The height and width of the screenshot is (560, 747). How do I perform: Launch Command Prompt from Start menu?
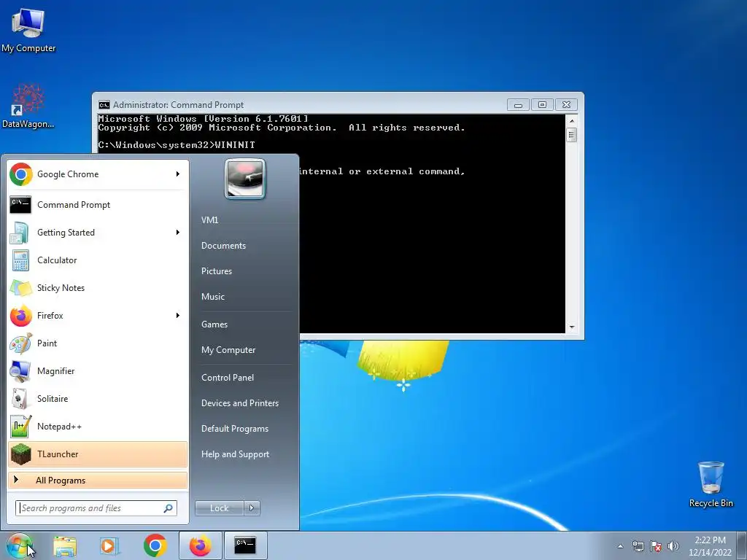(x=98, y=205)
